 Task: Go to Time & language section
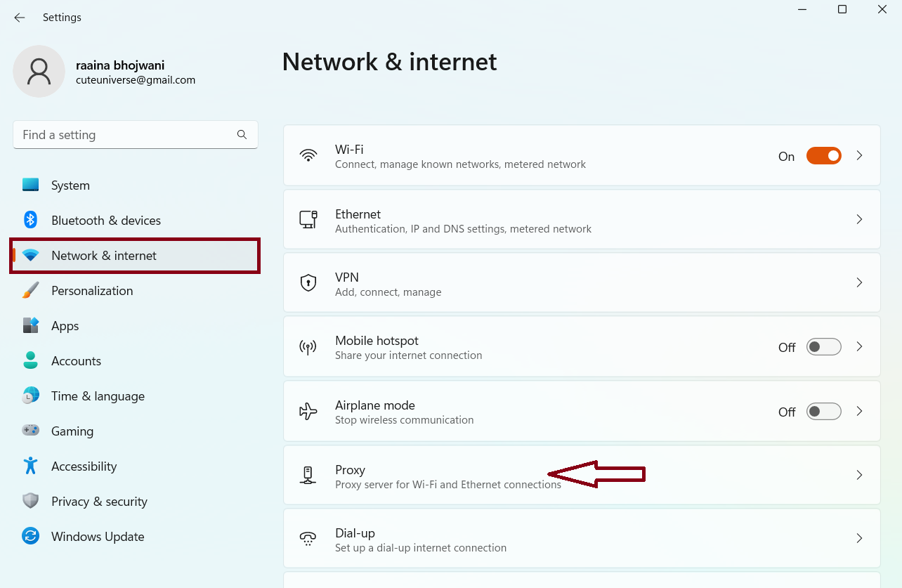pyautogui.click(x=98, y=396)
